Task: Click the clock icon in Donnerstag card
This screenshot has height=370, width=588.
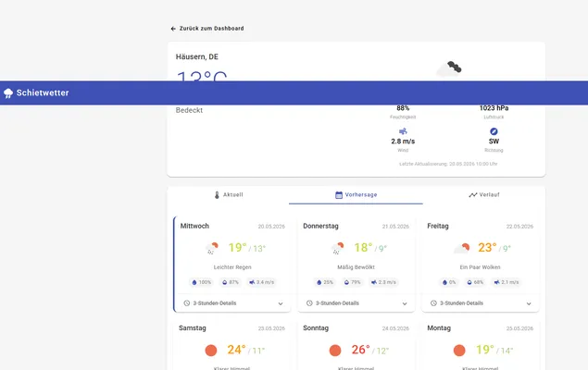Action: point(309,303)
